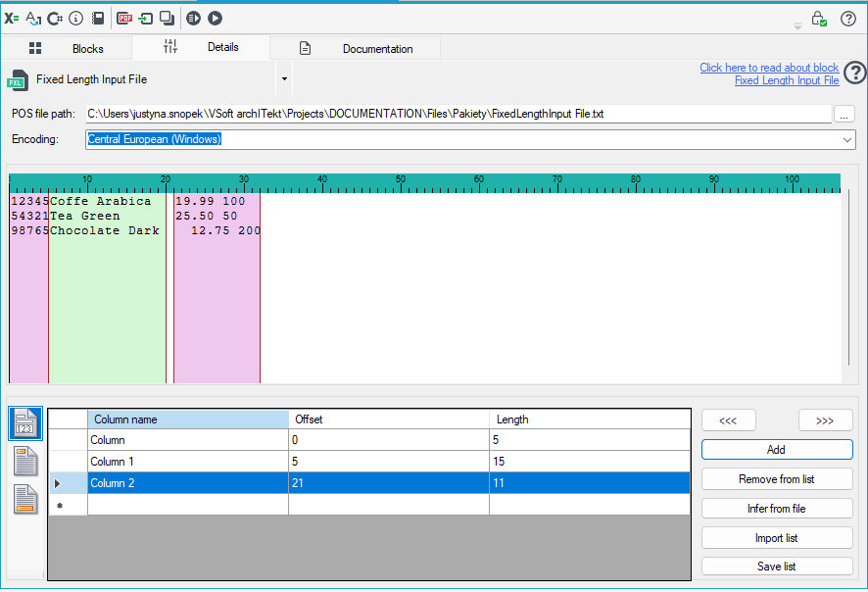Open the translation 'A' text icon
The image size is (868, 592).
(33, 19)
